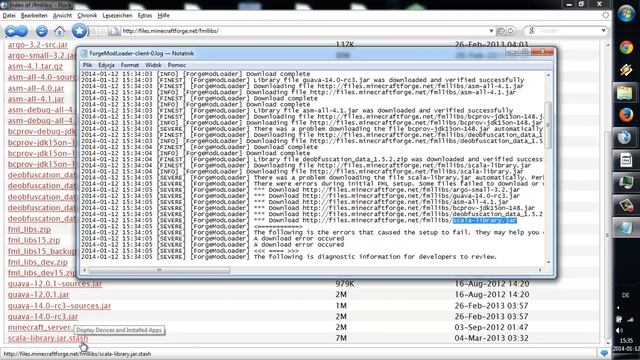The height and width of the screenshot is (360, 640).
Task: Open the Bearbeiten menu
Action: click(x=34, y=15)
